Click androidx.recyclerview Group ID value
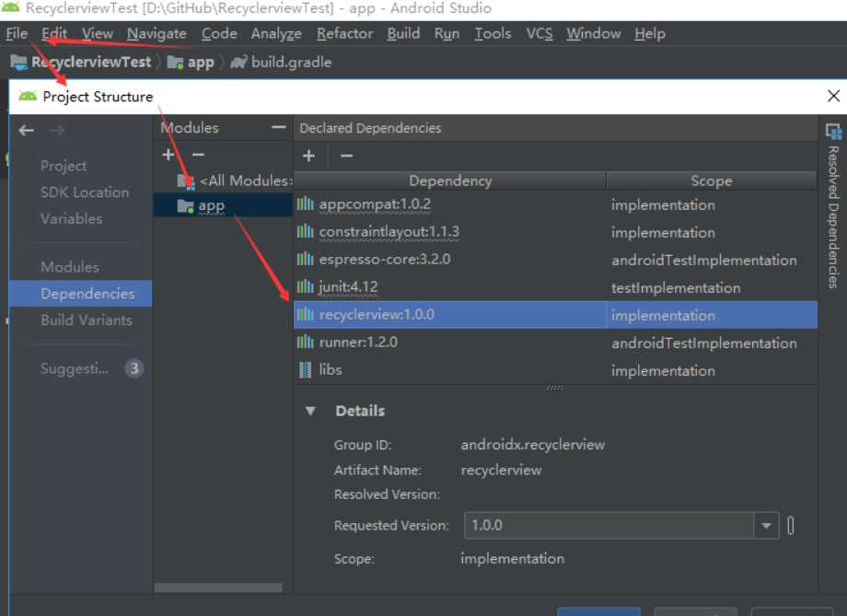This screenshot has width=847, height=616. [533, 445]
